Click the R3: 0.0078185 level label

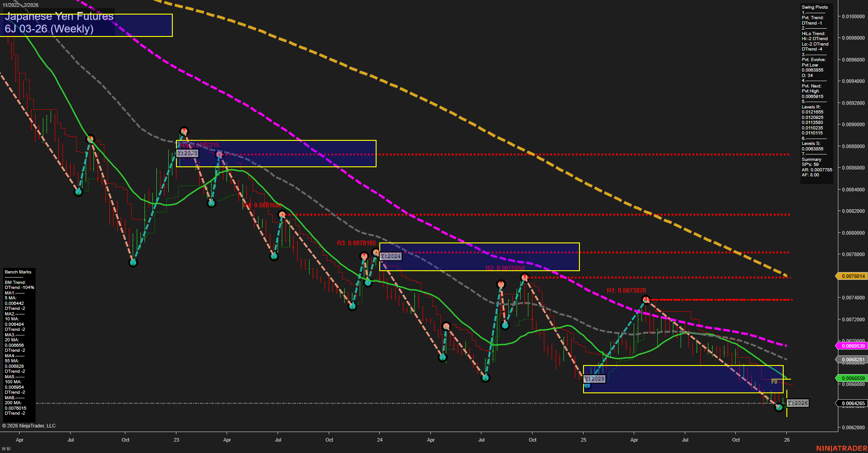[x=356, y=243]
